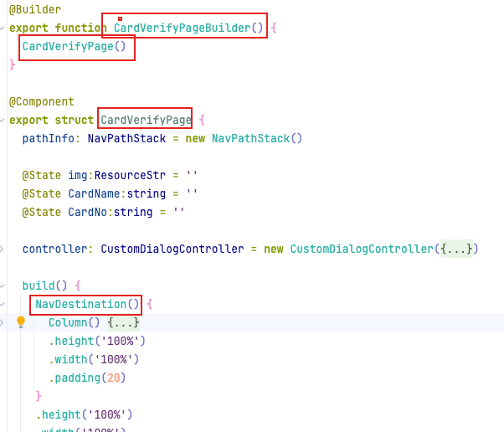This screenshot has height=432, width=504.
Task: Expand the folded Column line gutter arrow
Action: (2, 322)
